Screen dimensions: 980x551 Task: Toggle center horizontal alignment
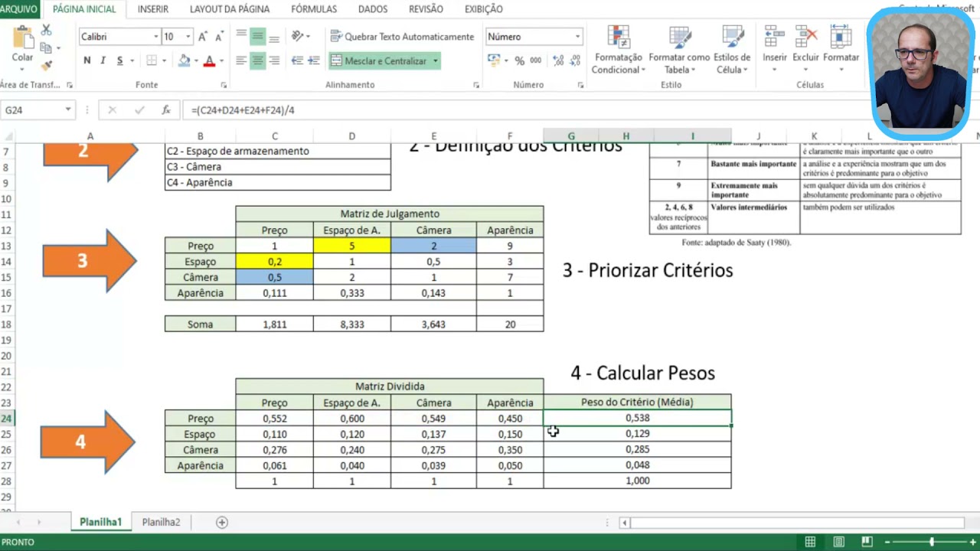point(257,60)
